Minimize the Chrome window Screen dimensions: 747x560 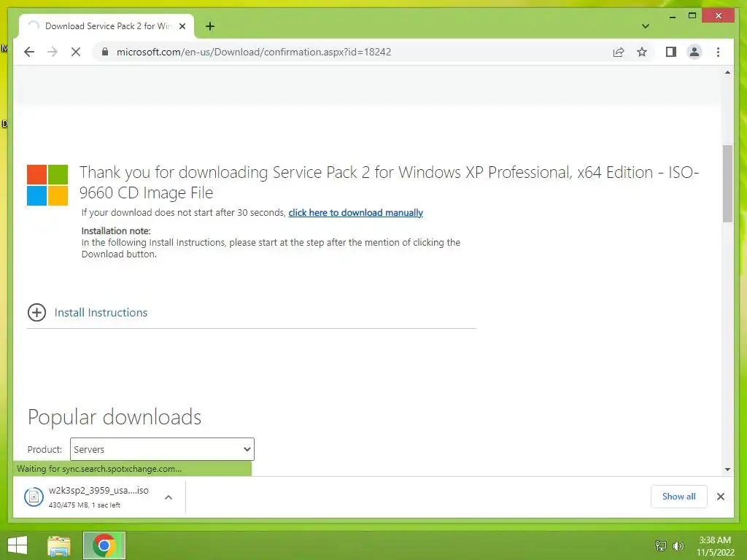[x=672, y=16]
